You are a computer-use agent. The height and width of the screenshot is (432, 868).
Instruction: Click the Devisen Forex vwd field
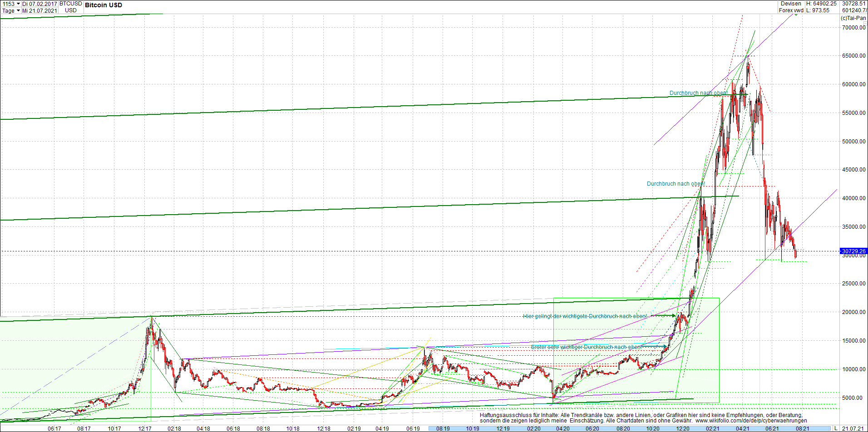[791, 7]
